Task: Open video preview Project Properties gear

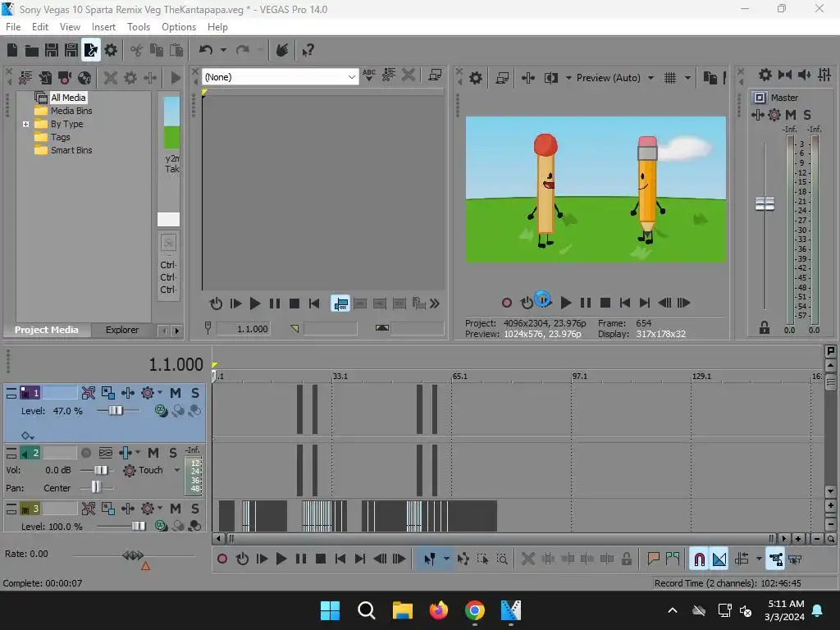Action: point(476,78)
